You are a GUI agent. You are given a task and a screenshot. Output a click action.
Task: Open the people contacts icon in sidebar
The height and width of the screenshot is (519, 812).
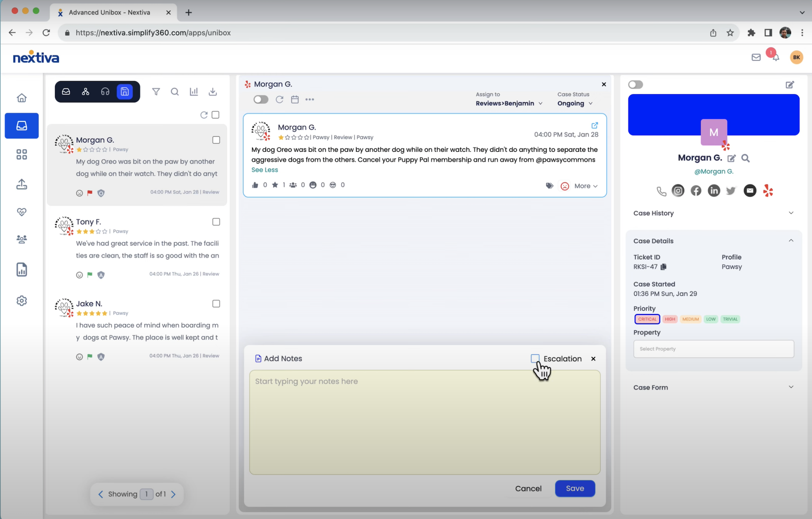[x=22, y=239]
